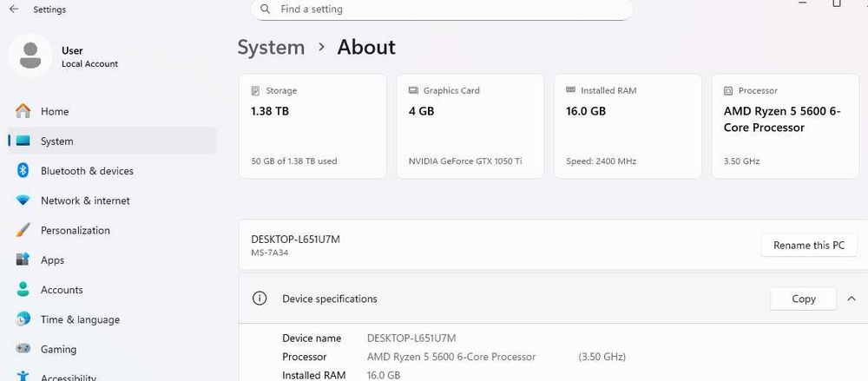
Task: Click the Installed RAM chip icon
Action: tap(571, 89)
